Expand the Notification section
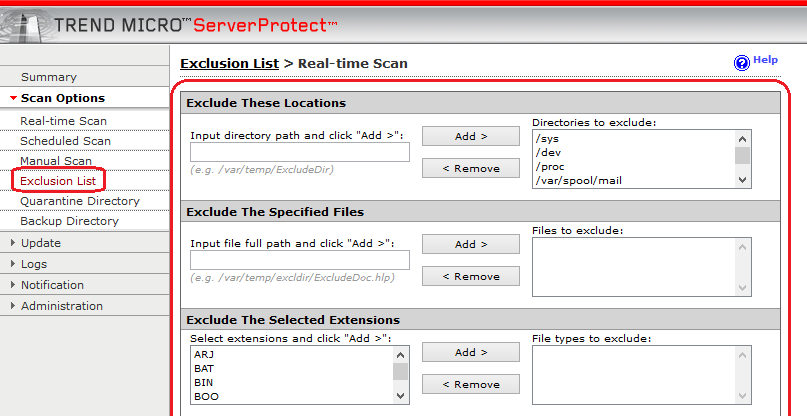Viewport: 807px width, 416px height. [13, 285]
